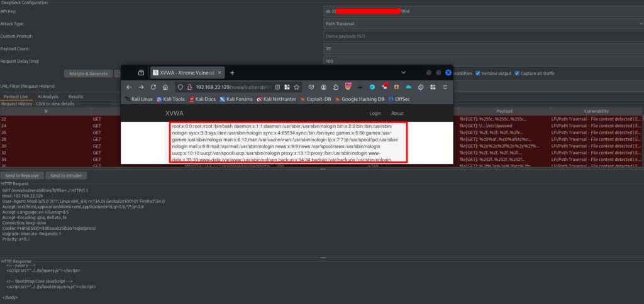Click the \etc\passwd payload cell

click(x=504, y=126)
